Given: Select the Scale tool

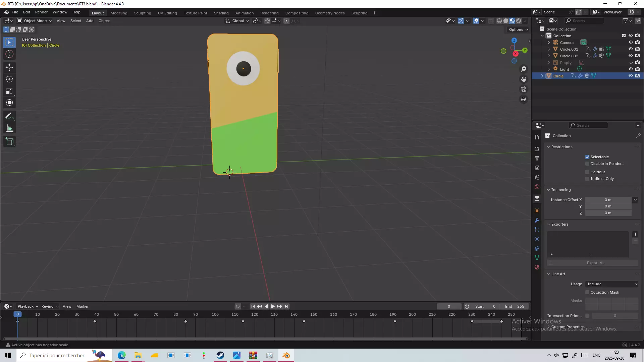Looking at the screenshot, I should pos(9,91).
